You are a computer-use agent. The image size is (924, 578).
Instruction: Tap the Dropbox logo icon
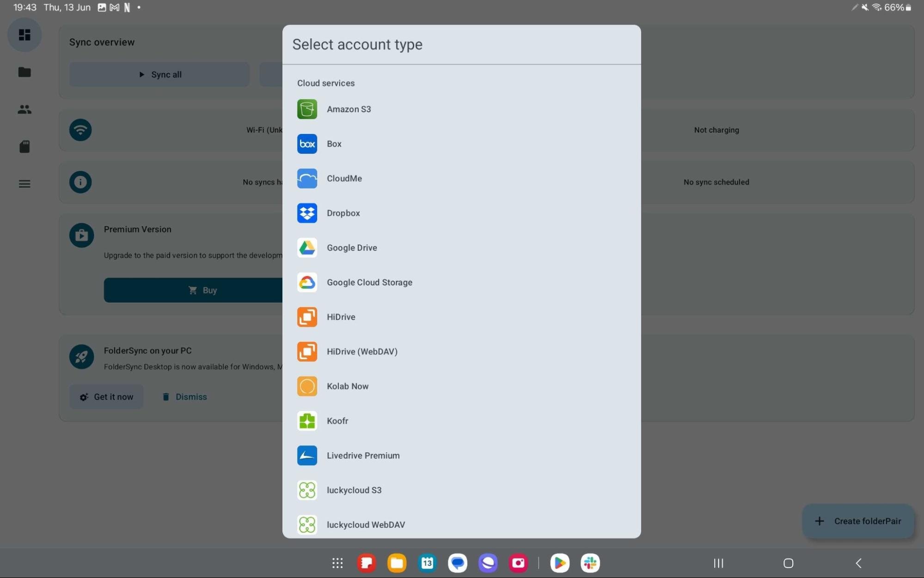[x=307, y=213]
